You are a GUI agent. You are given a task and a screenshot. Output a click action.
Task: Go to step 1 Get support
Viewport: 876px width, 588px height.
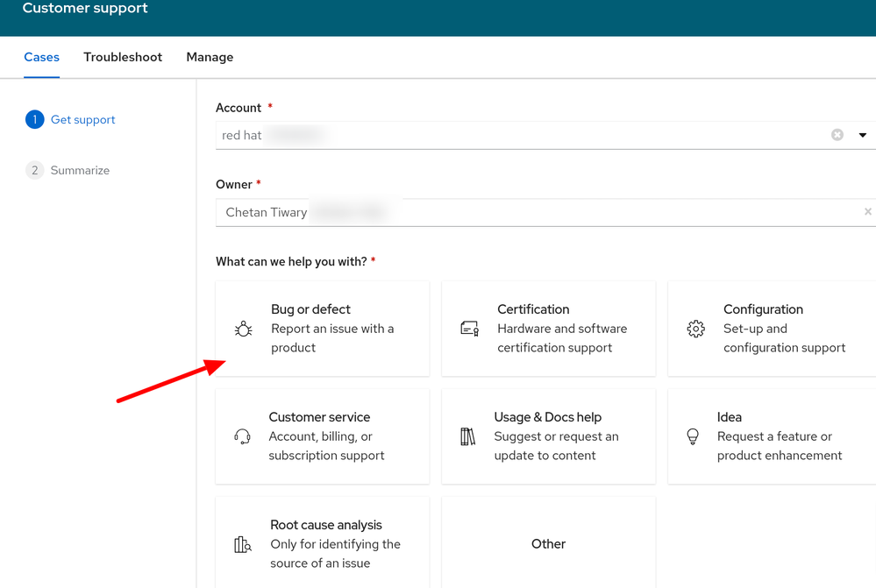click(x=82, y=119)
